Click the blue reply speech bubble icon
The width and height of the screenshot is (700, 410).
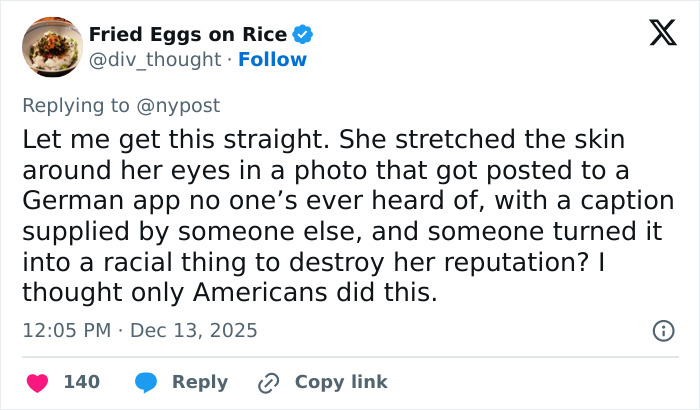tap(145, 382)
